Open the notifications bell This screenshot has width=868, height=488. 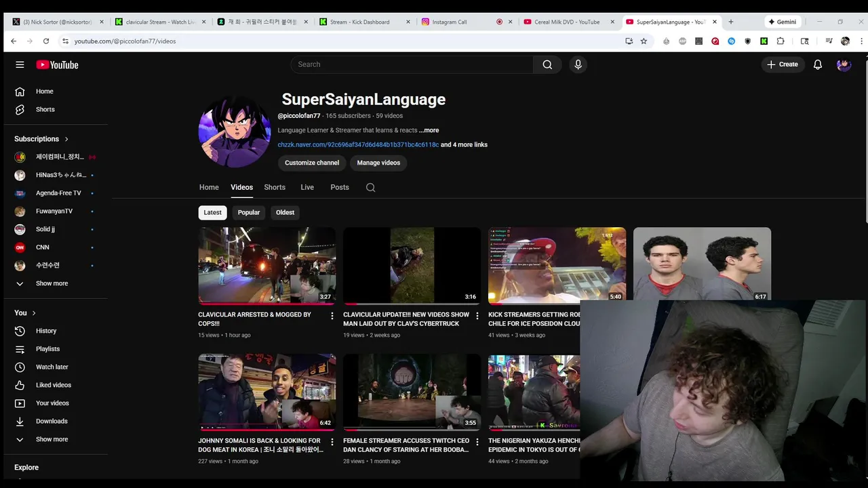tap(818, 64)
